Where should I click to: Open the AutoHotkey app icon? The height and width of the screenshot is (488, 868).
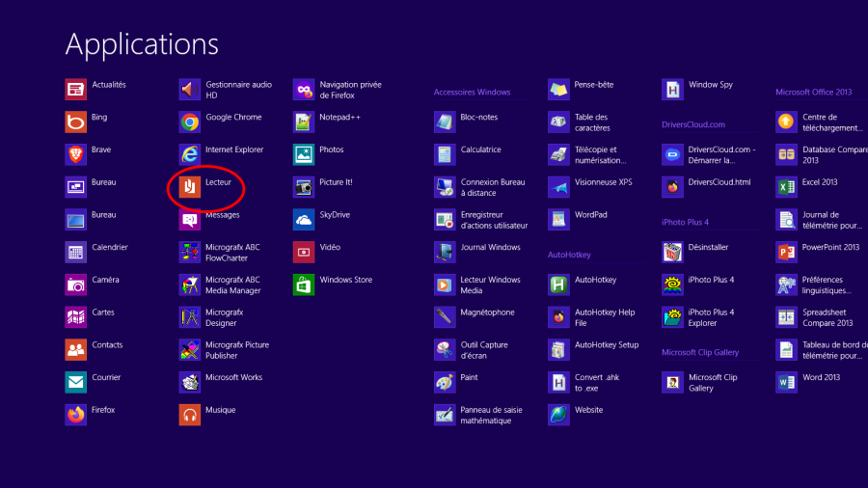559,285
